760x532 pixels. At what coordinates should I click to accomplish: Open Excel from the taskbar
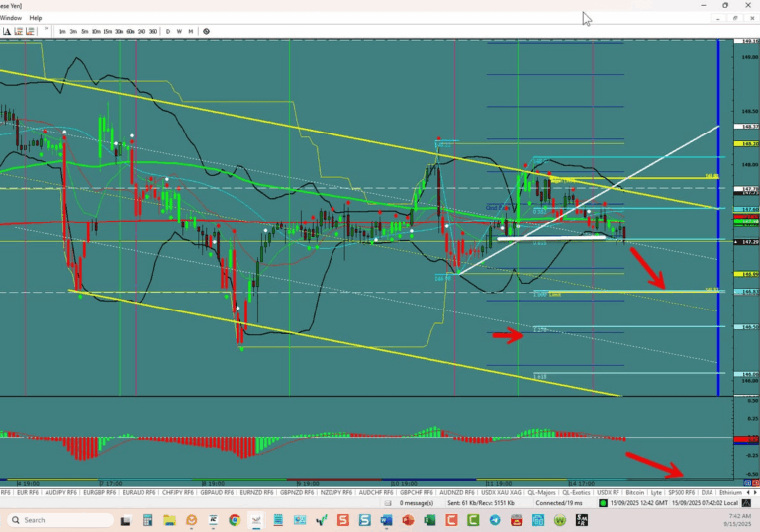click(x=429, y=520)
